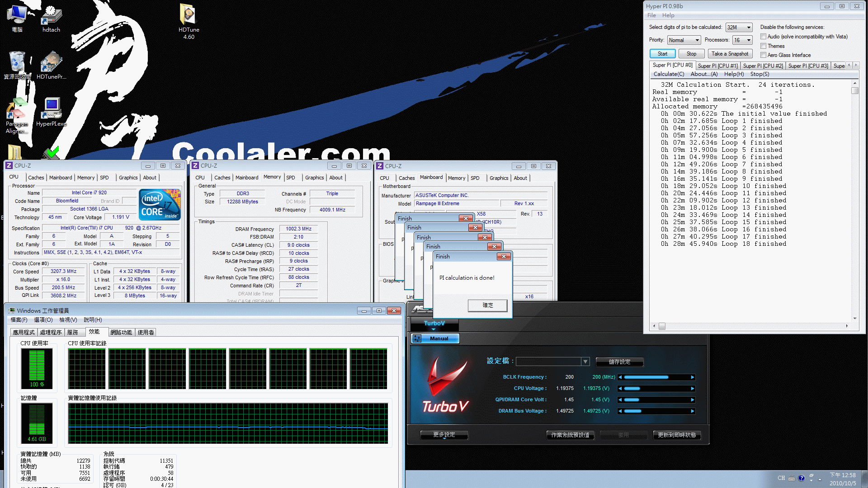
Task: Click the BCLK Frequency slider bar
Action: [656, 377]
